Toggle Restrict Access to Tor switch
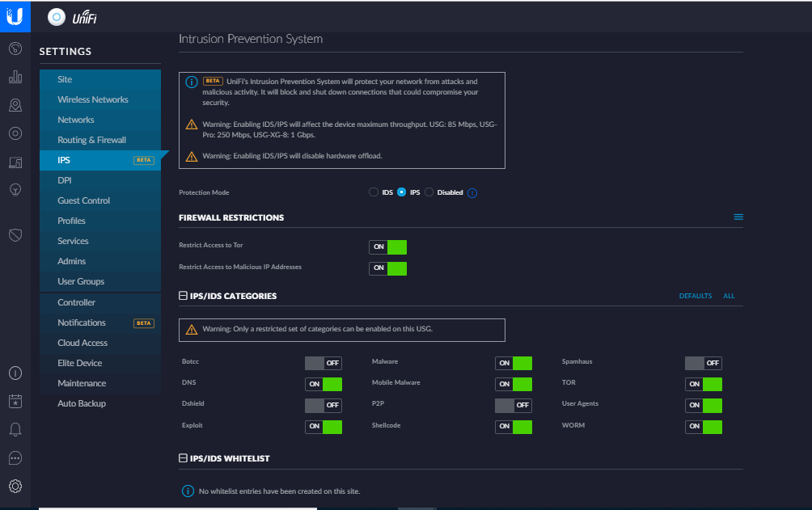The image size is (812, 510). pyautogui.click(x=388, y=247)
